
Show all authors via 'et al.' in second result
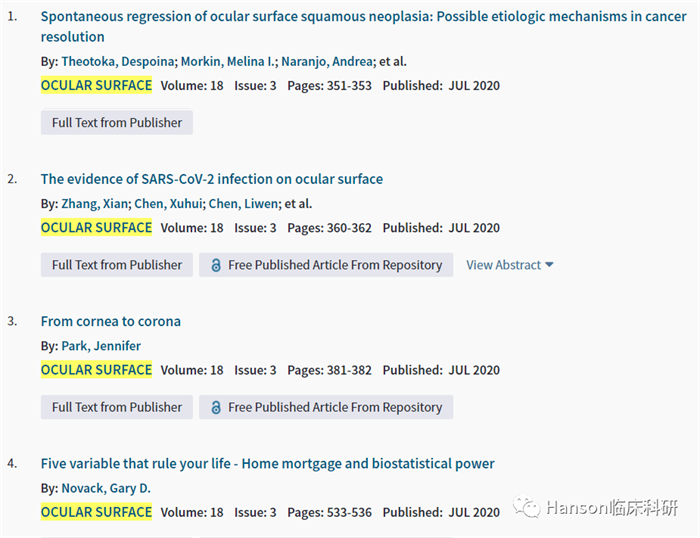pos(299,203)
